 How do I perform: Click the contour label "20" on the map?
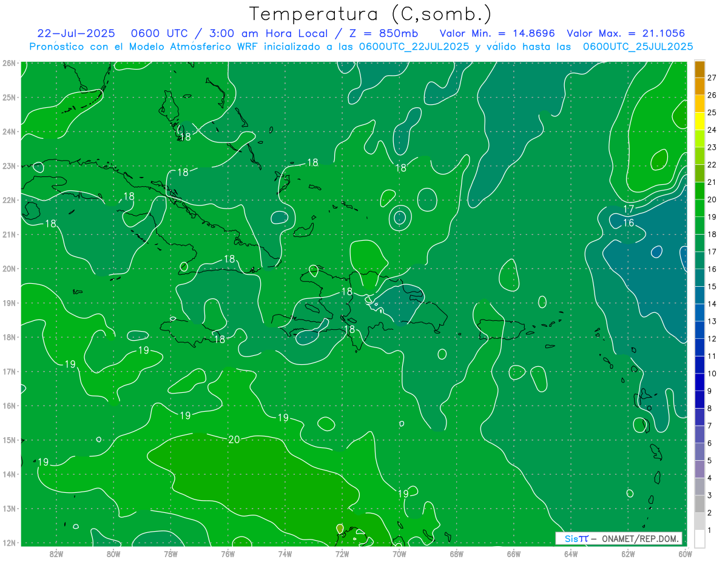pos(234,440)
